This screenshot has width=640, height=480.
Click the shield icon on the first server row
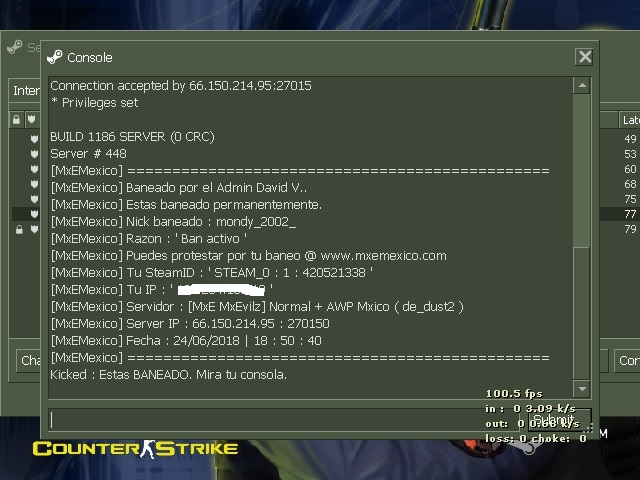click(34, 139)
